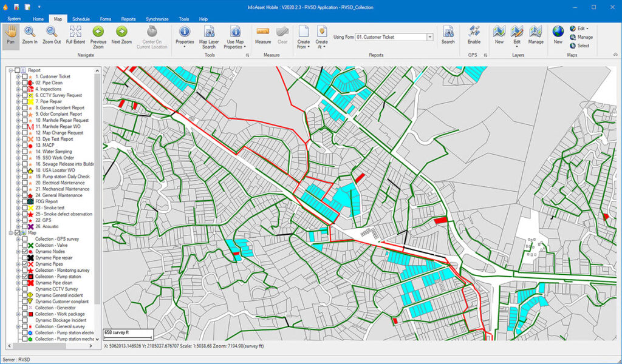The image size is (622, 364).
Task: Tick the 7. Pipe Repair checkbox
Action: tap(25, 101)
